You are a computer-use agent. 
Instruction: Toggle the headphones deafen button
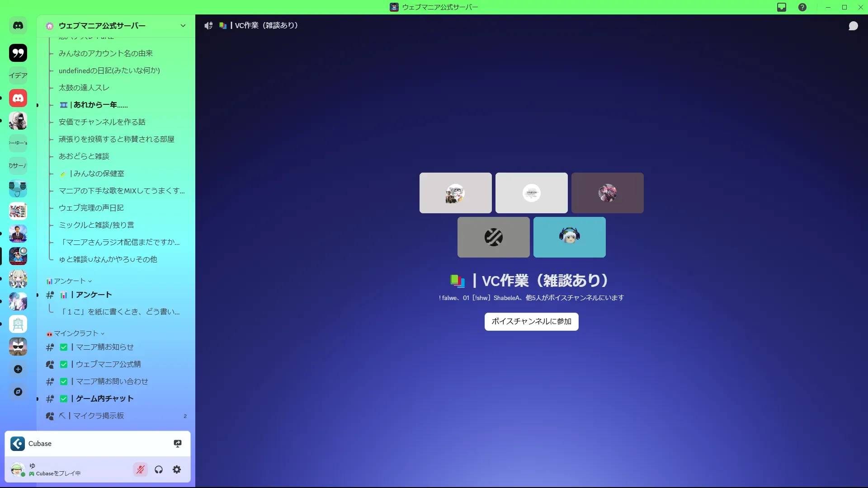(159, 469)
